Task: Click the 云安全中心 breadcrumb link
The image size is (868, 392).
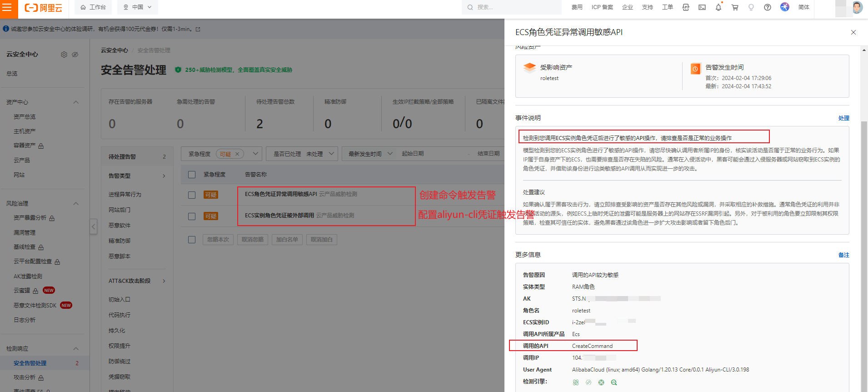Action: [115, 50]
